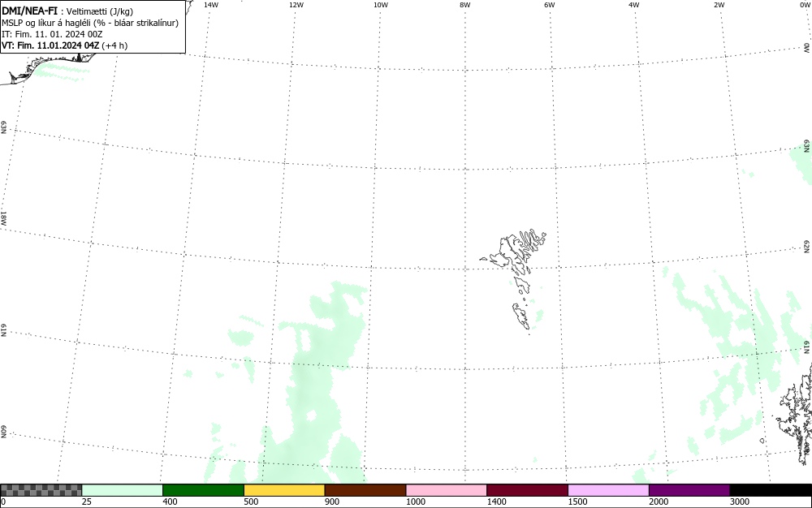
Task: Click the 10W longitude label
Action: 381,5
